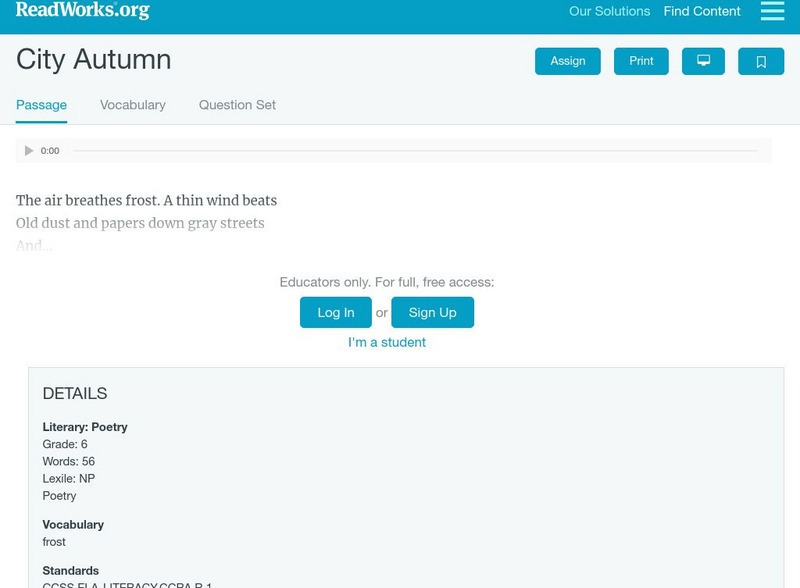
Task: Click the Assign button
Action: coord(567,61)
